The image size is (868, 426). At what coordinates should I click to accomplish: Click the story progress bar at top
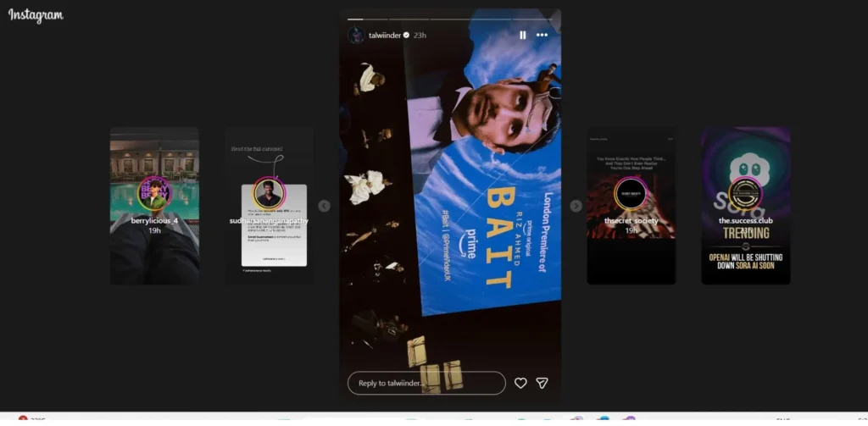[450, 19]
